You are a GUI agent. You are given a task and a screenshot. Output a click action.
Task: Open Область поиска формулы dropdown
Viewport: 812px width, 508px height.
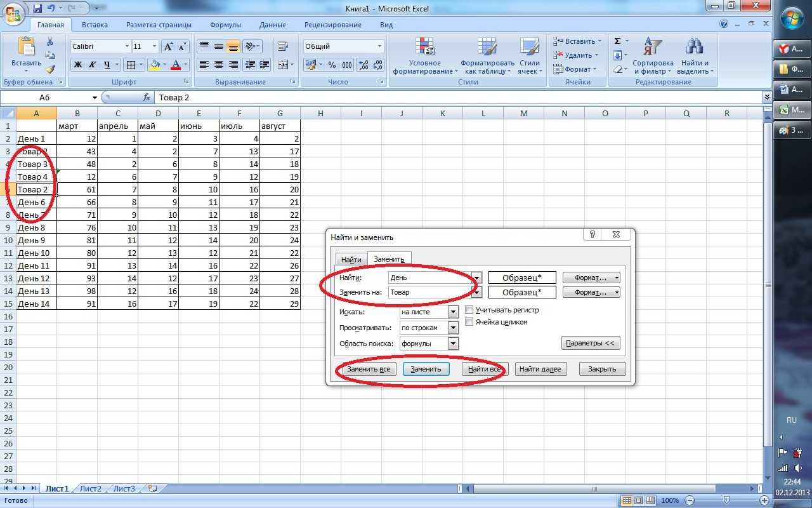click(453, 344)
